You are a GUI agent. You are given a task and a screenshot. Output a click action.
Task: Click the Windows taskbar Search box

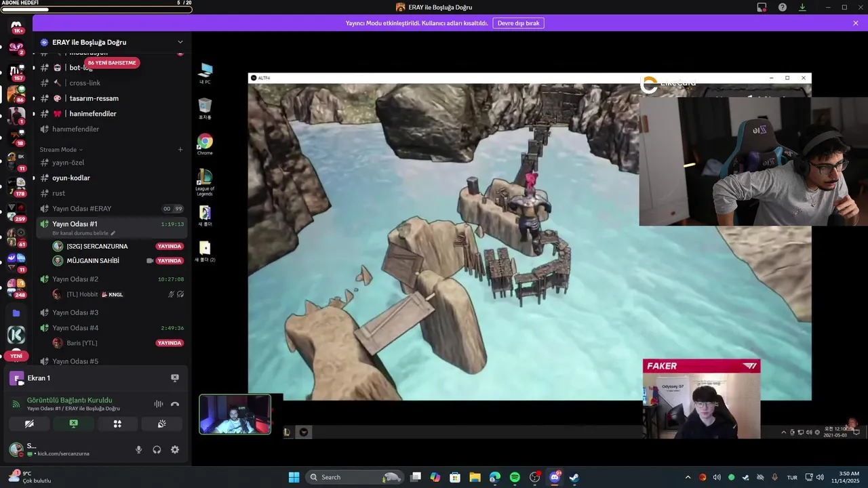click(x=354, y=477)
